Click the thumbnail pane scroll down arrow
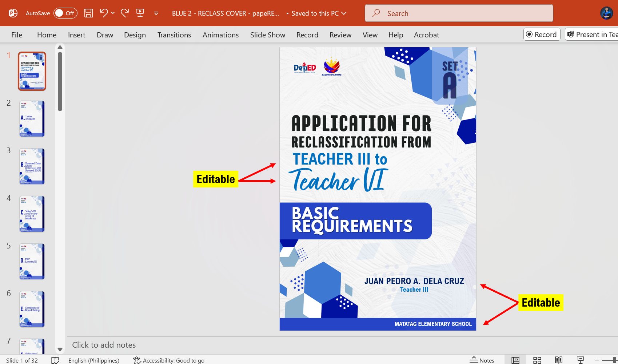The width and height of the screenshot is (618, 364). coord(60,349)
